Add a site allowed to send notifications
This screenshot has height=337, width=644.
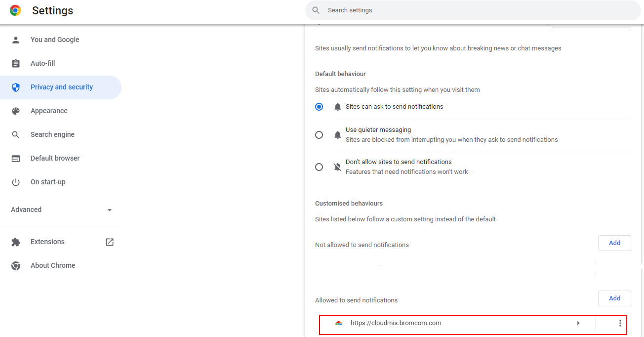coord(614,298)
